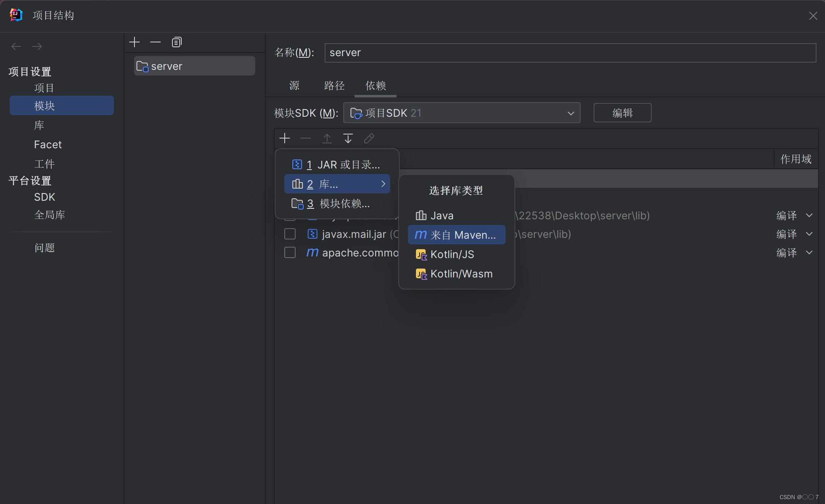Toggle export checkbox for javax.mail.jar
This screenshot has height=504, width=825.
tap(290, 234)
